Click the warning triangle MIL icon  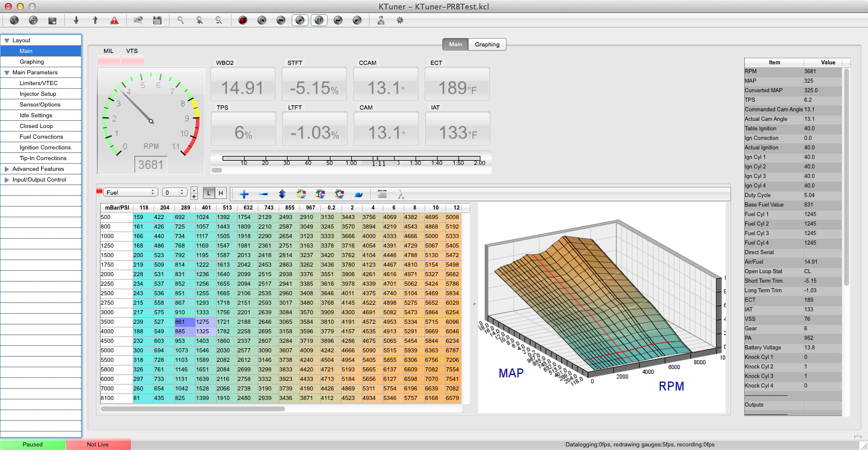point(113,20)
